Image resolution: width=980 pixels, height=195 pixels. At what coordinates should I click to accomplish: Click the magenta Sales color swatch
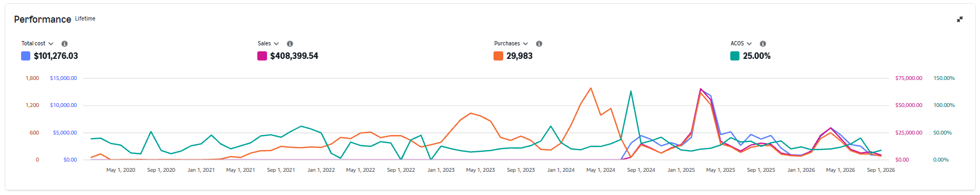click(x=262, y=56)
